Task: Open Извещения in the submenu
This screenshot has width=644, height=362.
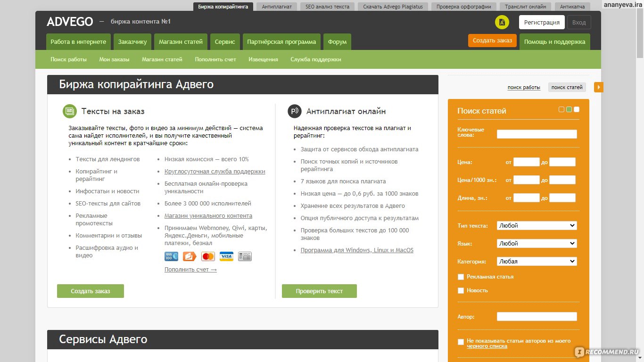Action: [263, 59]
